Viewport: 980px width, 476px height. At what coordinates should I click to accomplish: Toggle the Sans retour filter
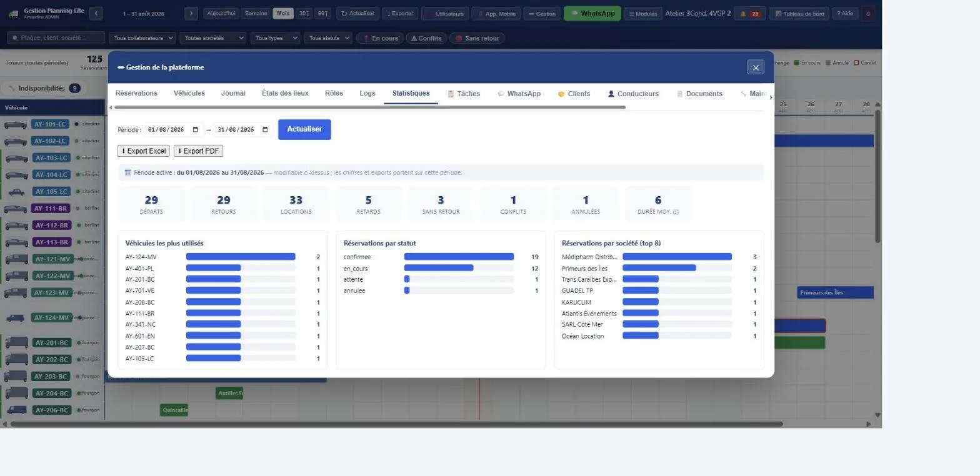[x=477, y=38]
